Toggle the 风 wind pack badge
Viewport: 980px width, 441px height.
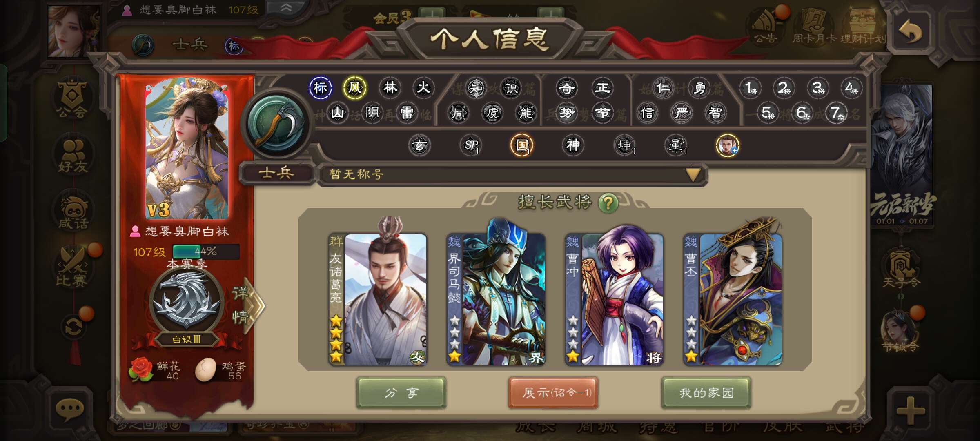tap(355, 87)
